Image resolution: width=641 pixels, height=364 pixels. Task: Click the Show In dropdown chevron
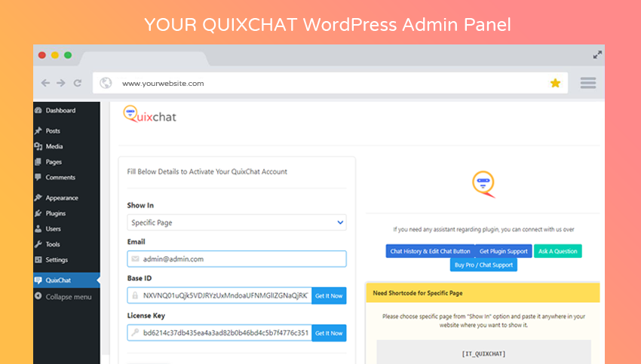tap(340, 222)
